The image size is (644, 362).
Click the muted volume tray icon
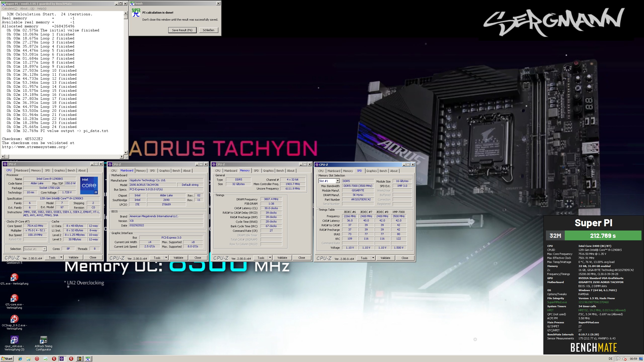coord(625,359)
